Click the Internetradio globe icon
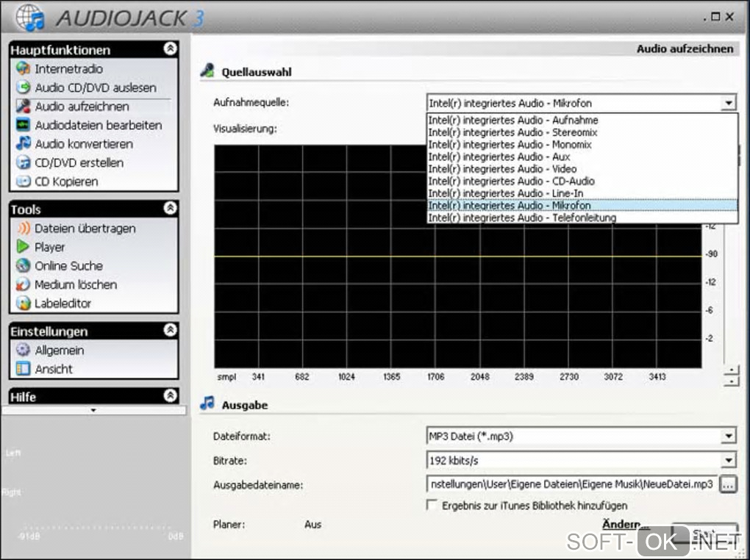Screen dimensions: 750x560 [24, 69]
